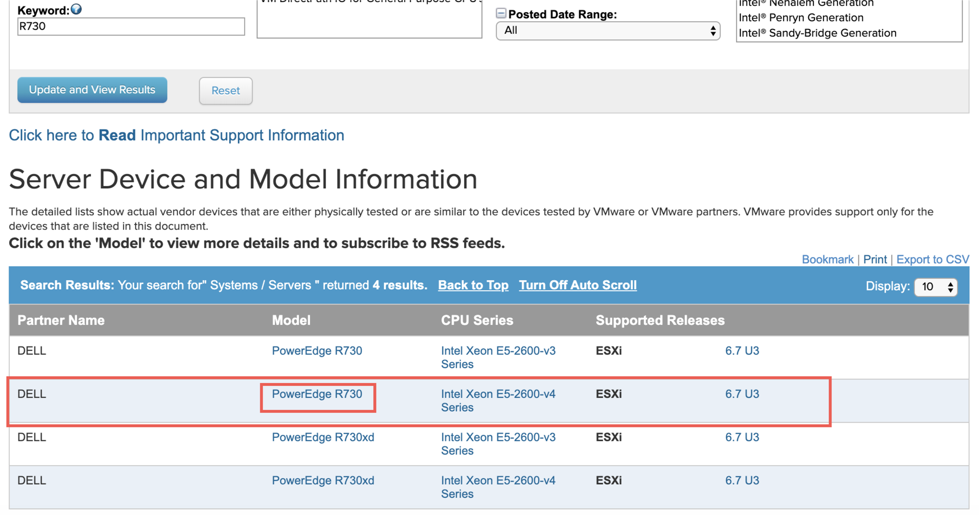Click the Bookmark link
Screen dimensions: 980x515
[827, 259]
